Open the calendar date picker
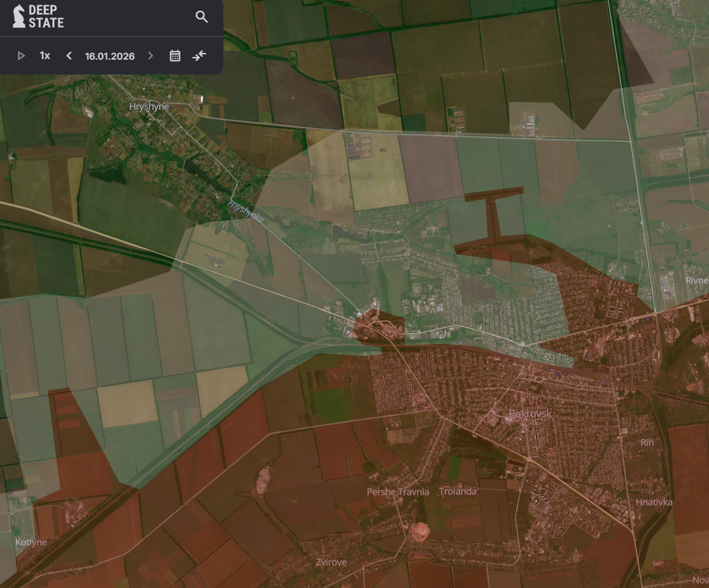This screenshot has height=588, width=709. click(x=175, y=56)
